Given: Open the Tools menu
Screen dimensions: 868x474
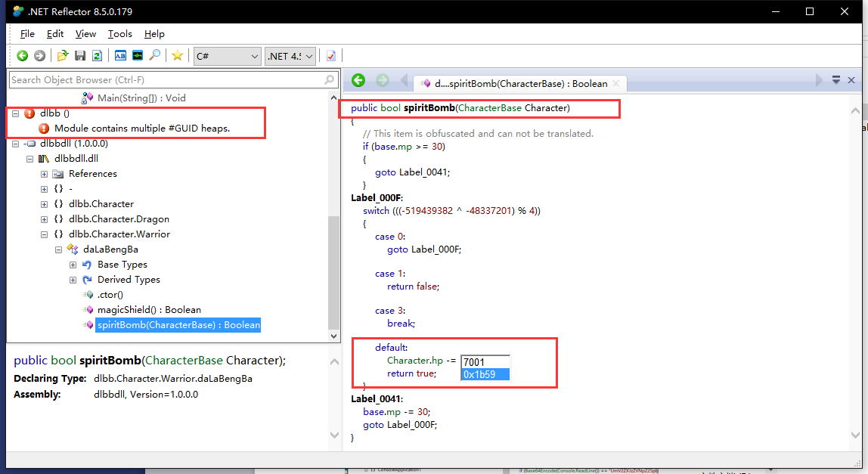Looking at the screenshot, I should click(119, 34).
